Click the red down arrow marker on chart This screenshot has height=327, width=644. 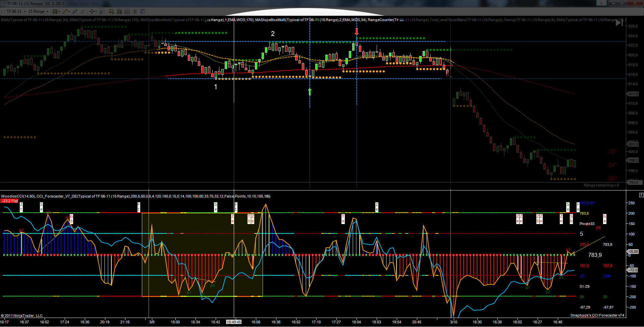pos(357,32)
